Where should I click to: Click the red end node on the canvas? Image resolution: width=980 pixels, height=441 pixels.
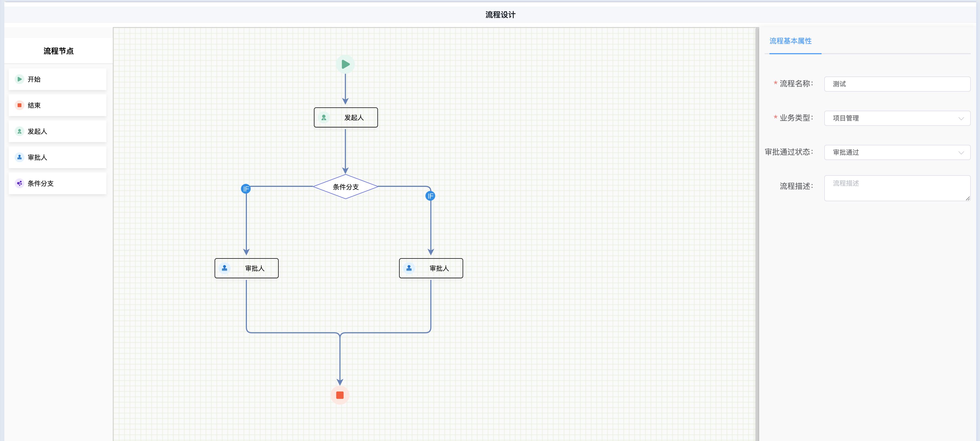tap(340, 395)
